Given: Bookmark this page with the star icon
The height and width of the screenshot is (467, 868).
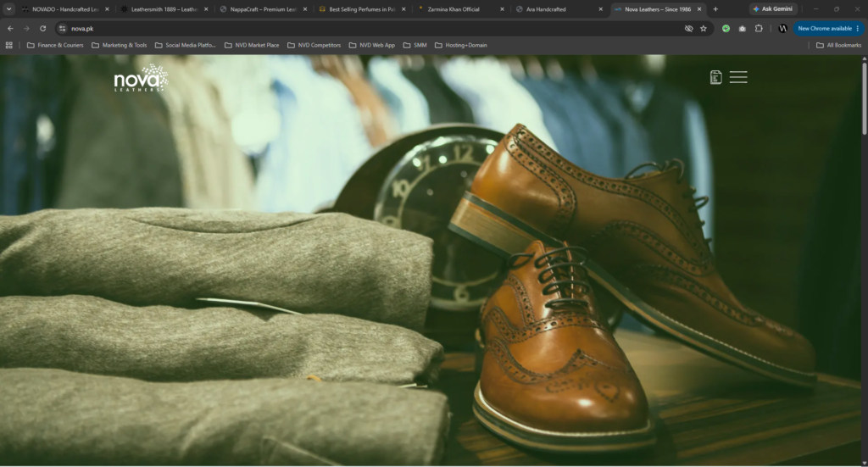Looking at the screenshot, I should click(703, 28).
